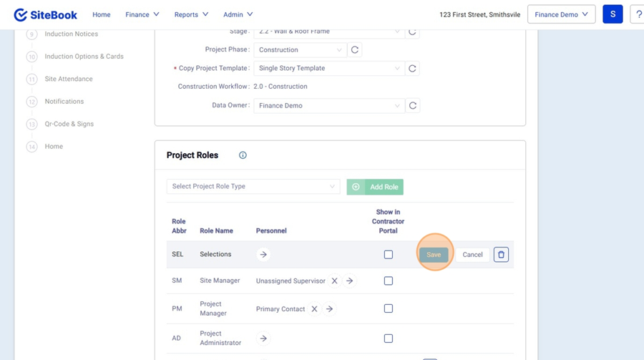The width and height of the screenshot is (644, 360).
Task: Toggle contractor portal checkbox for Site Manager
Action: [389, 281]
